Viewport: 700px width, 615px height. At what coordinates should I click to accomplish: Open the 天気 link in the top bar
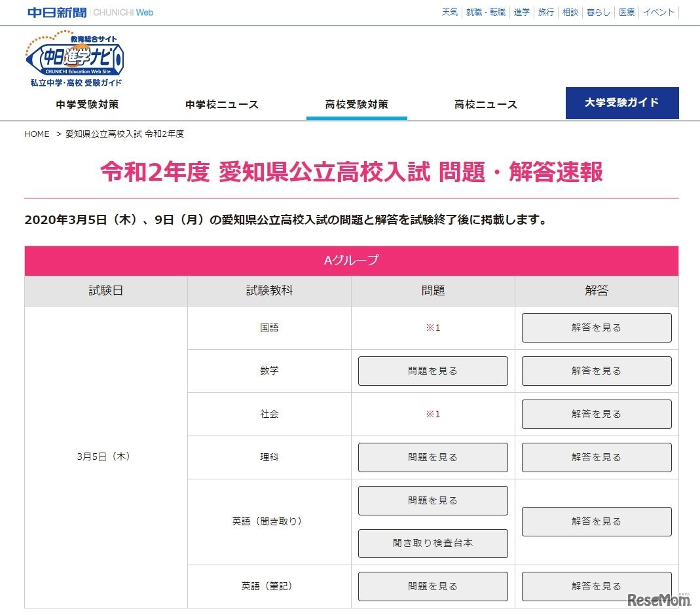(450, 12)
